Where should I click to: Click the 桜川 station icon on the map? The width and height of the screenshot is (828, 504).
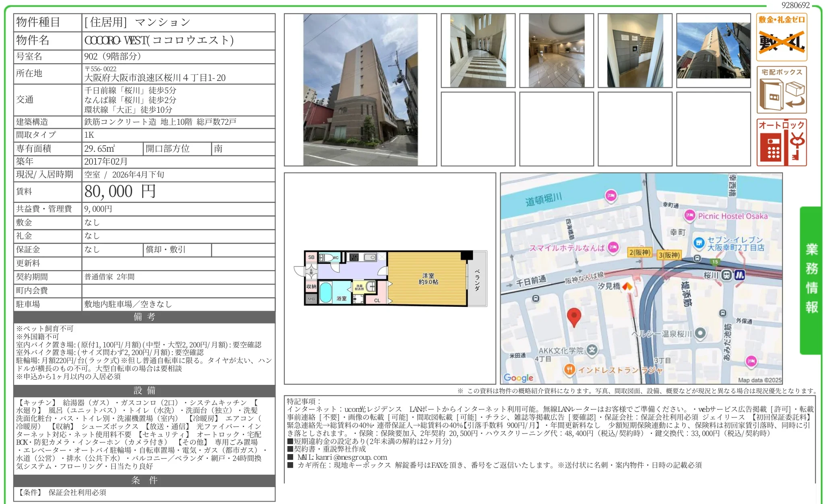727,275
